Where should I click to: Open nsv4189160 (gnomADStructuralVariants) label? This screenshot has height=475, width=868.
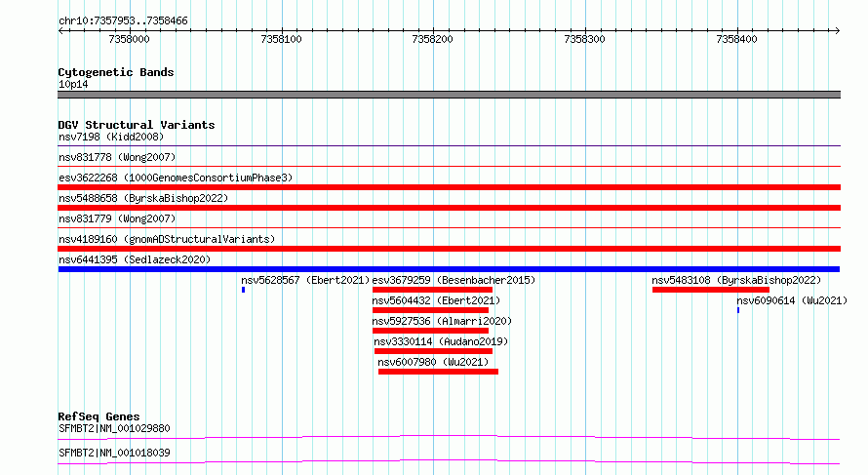pos(167,239)
